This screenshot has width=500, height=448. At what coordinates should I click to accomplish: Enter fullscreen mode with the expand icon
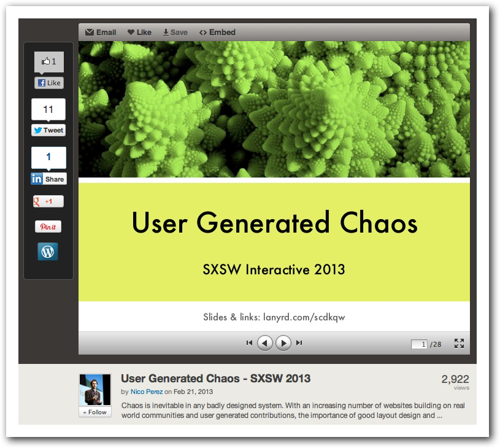coord(459,343)
